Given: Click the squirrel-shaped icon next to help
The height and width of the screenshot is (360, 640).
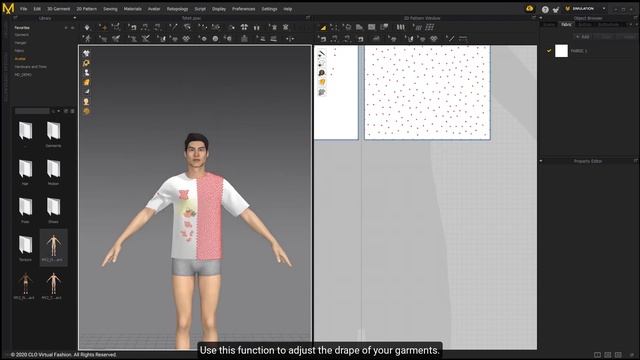Looking at the screenshot, I should click(556, 9).
